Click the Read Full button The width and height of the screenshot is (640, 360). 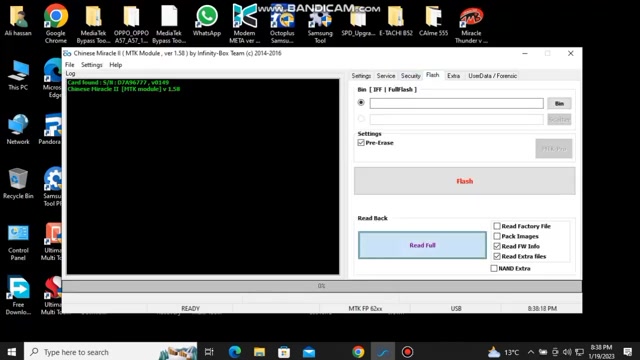click(x=422, y=245)
